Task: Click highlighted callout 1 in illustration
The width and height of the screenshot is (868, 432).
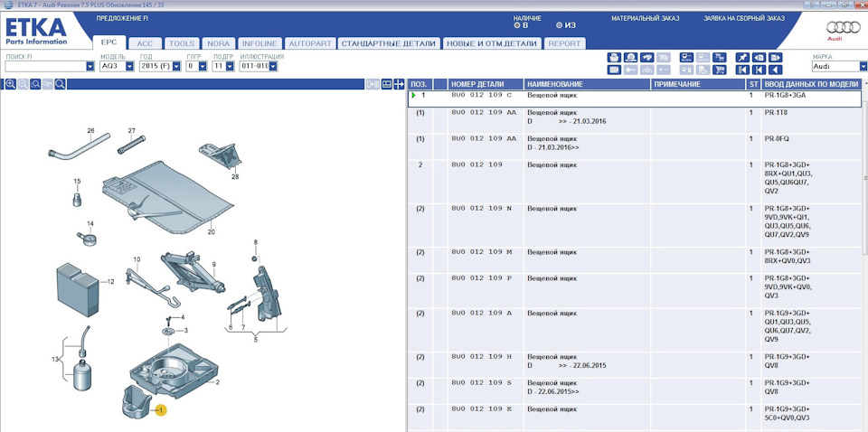Action: click(161, 411)
